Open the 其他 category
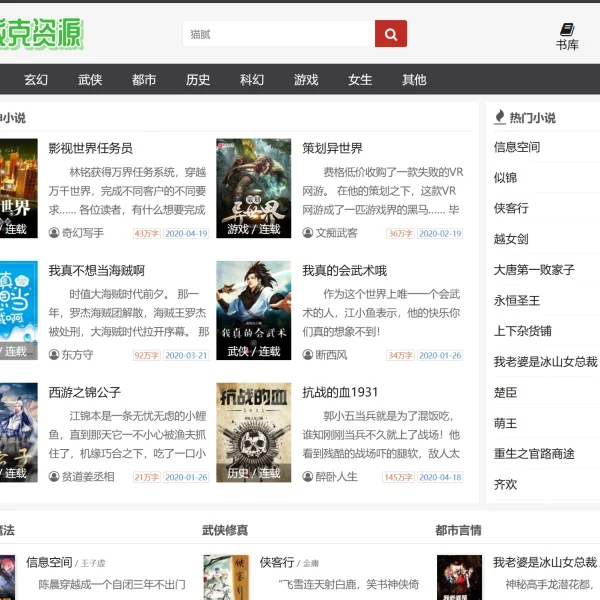Image resolution: width=600 pixels, height=600 pixels. (x=414, y=80)
